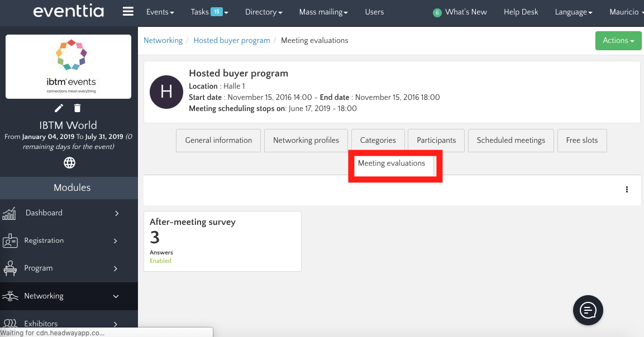The height and width of the screenshot is (337, 644).
Task: Go to Free slots tab
Action: tap(581, 141)
